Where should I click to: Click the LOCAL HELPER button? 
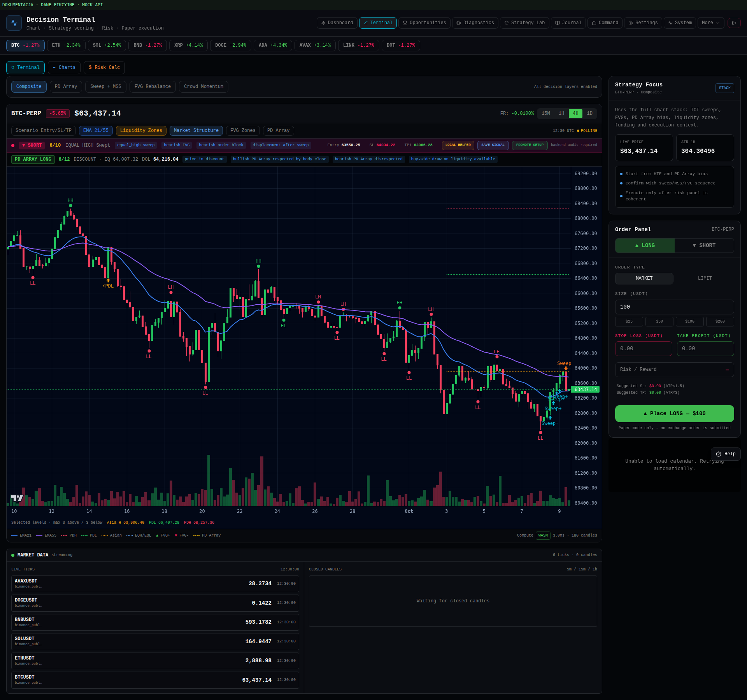click(x=458, y=145)
